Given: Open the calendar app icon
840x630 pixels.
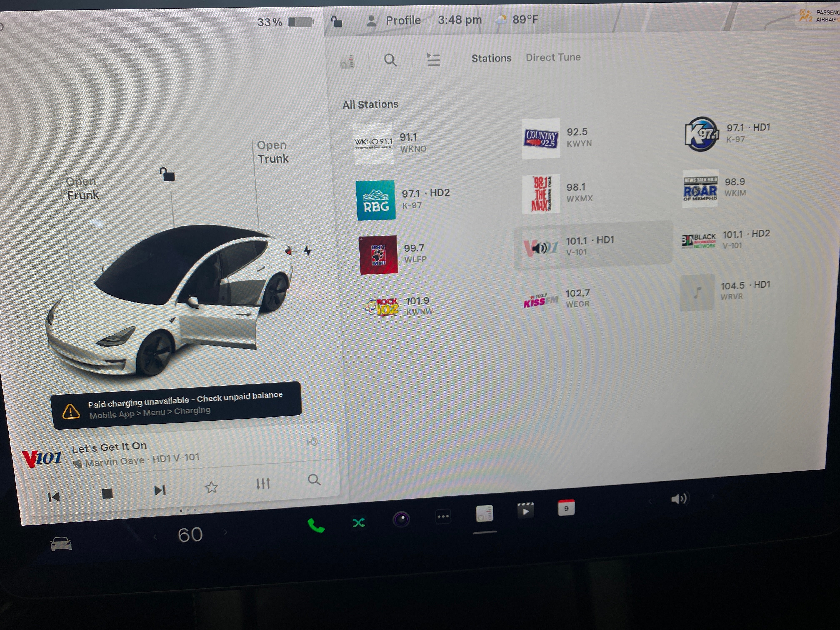Looking at the screenshot, I should [x=566, y=508].
